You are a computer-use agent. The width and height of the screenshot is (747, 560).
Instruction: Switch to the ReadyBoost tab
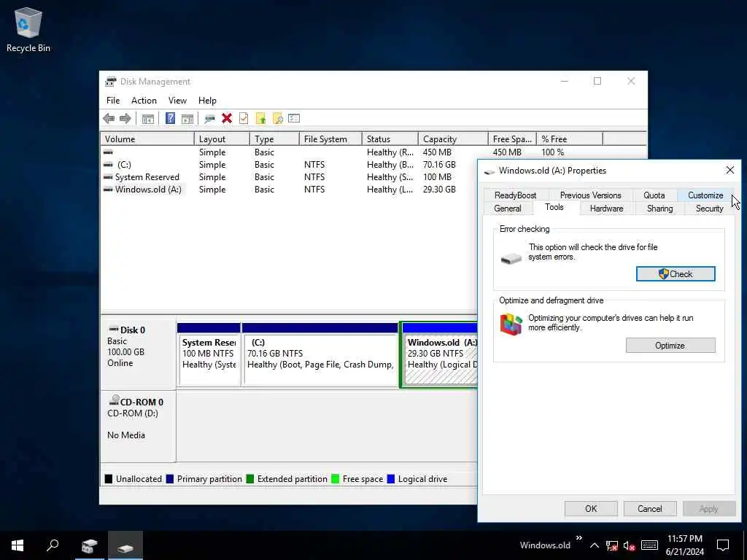[515, 195]
